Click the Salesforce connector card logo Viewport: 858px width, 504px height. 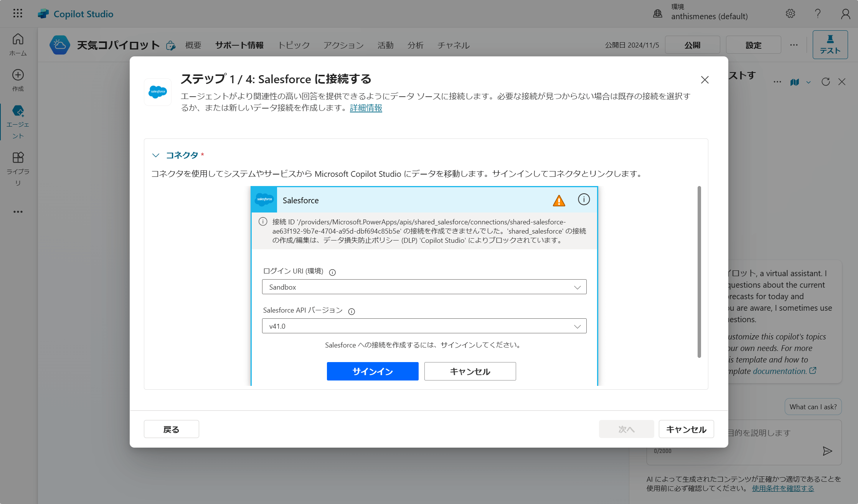pos(264,200)
